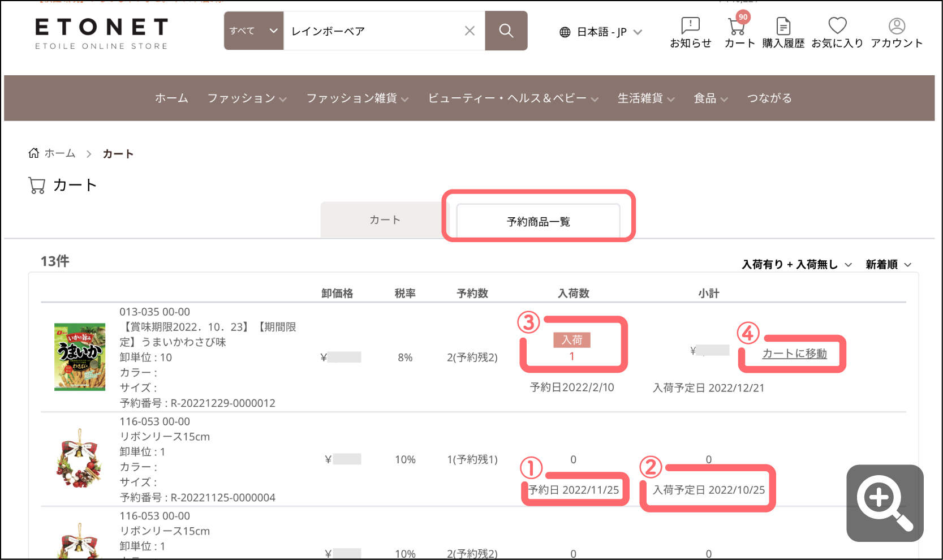Click the カートに移動 link
943x560 pixels.
pos(794,354)
